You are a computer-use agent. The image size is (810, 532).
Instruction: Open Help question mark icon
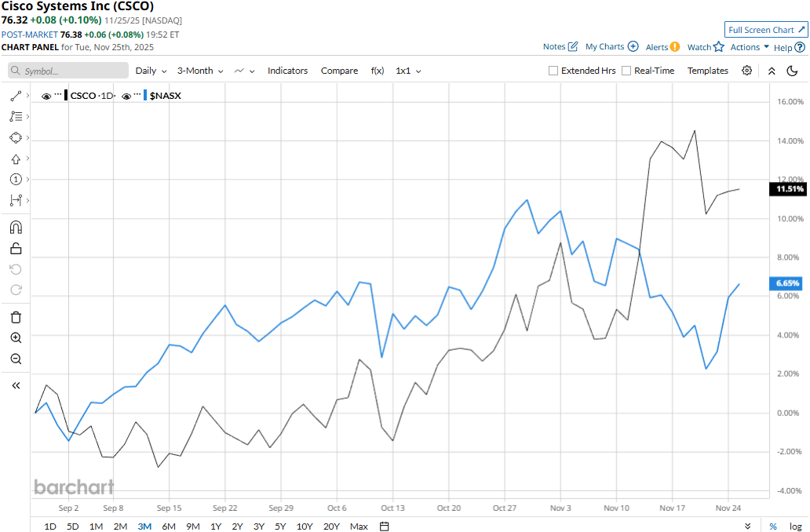tap(800, 48)
